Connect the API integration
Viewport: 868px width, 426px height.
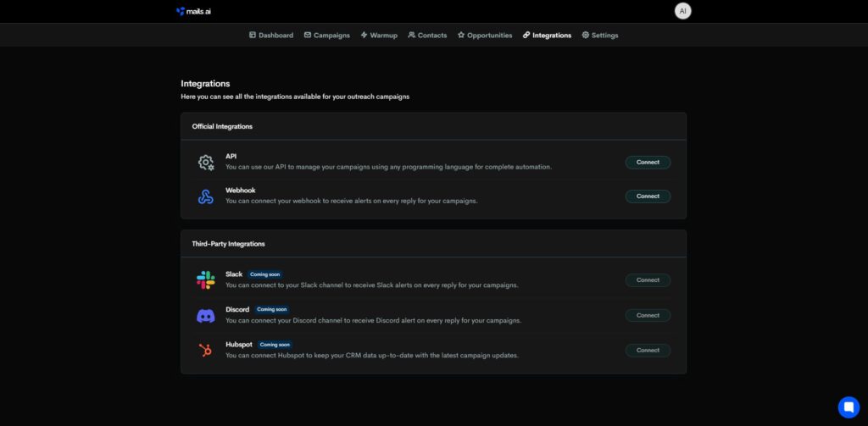click(648, 162)
